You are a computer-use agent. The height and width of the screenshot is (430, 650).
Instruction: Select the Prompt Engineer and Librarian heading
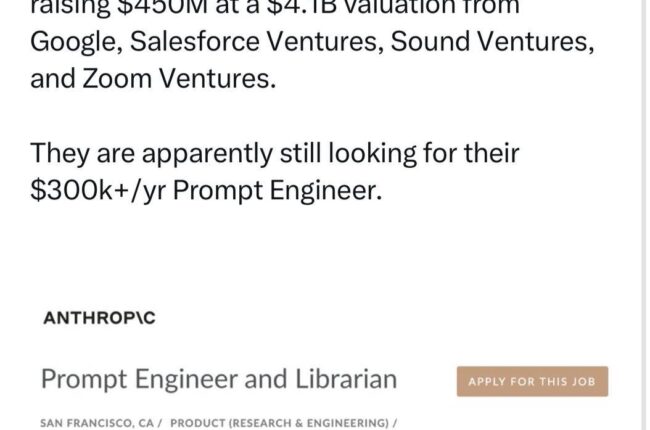(219, 380)
